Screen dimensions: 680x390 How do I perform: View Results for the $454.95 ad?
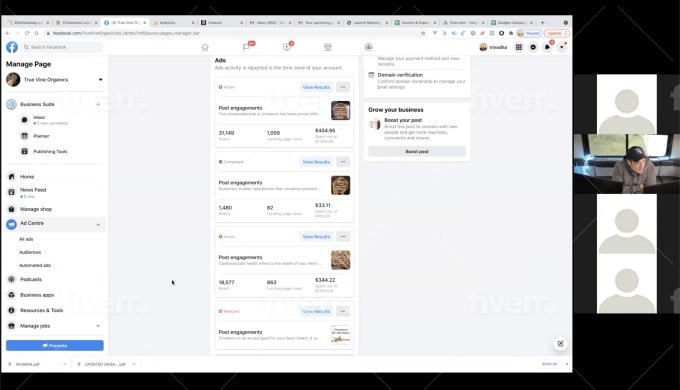click(x=316, y=87)
